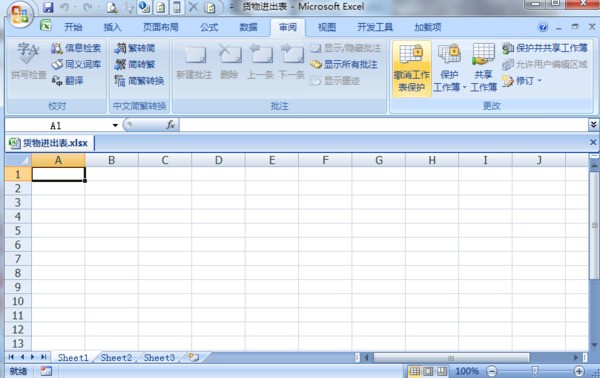The width and height of the screenshot is (600, 378).
Task: Click the Unprotect Sheet icon (撤消工作表保护)
Action: click(x=411, y=69)
